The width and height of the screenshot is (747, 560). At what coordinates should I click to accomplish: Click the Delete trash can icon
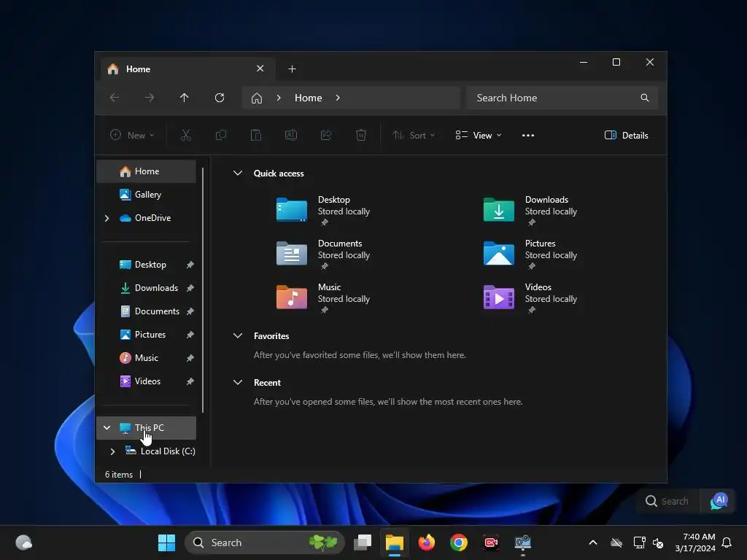point(361,135)
